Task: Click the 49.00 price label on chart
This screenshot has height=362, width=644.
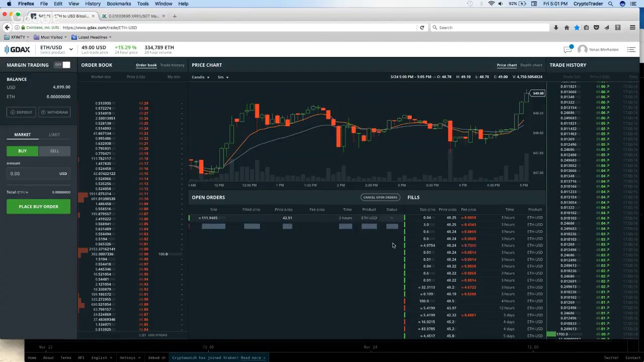Action: click(x=538, y=93)
